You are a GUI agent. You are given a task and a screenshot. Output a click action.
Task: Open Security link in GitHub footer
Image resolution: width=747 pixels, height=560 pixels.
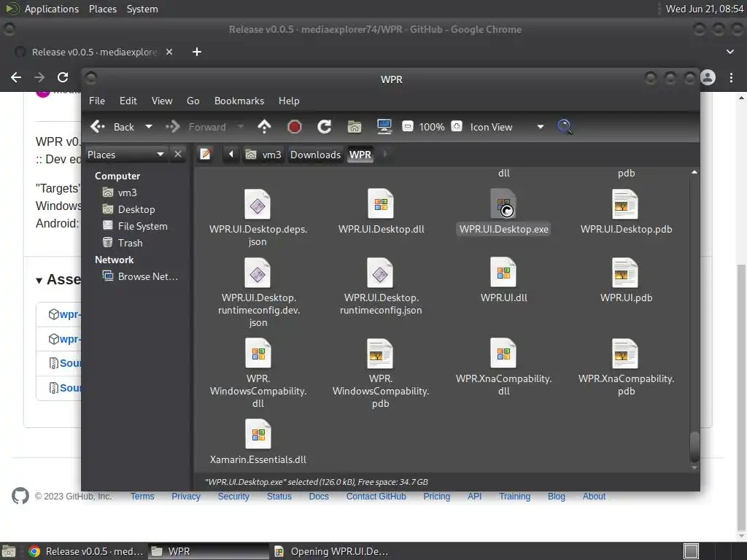233,496
